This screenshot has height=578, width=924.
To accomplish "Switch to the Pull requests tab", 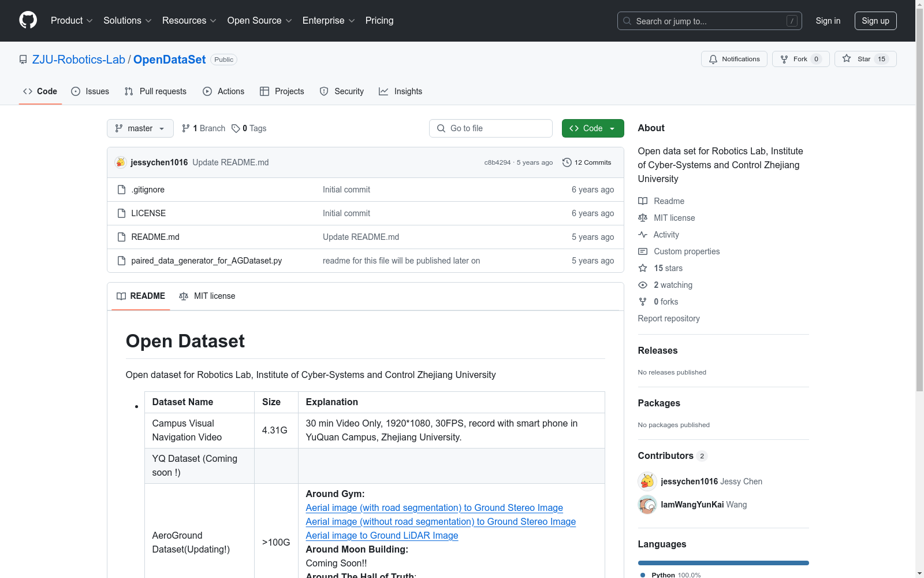I will point(155,91).
